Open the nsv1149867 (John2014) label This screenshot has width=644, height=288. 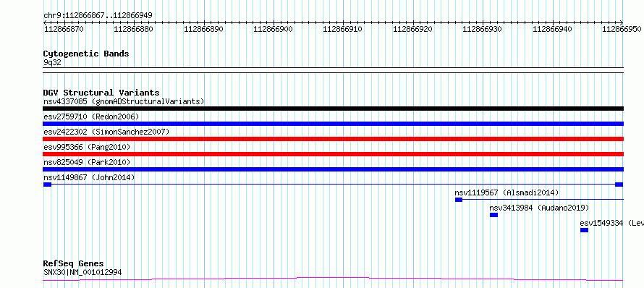point(89,177)
